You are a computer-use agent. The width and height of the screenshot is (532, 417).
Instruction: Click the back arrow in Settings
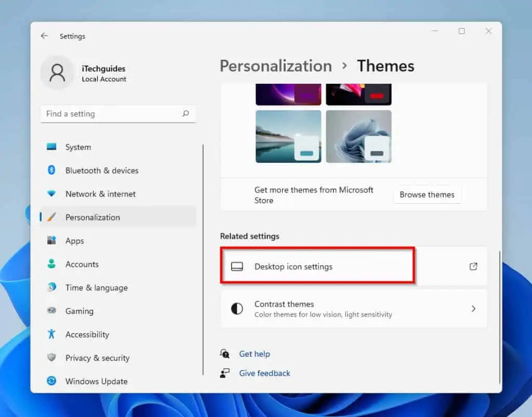(x=45, y=36)
